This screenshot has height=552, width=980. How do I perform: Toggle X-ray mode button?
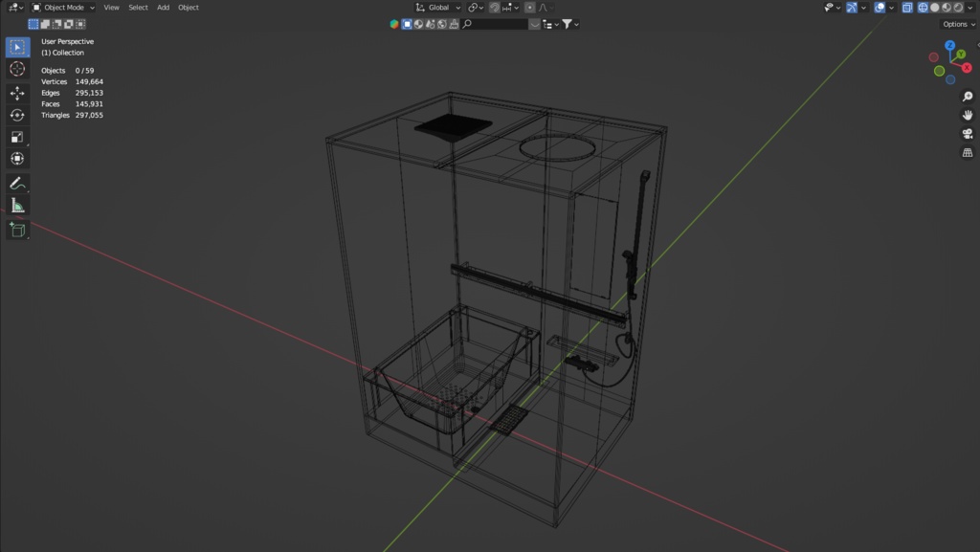[x=907, y=8]
